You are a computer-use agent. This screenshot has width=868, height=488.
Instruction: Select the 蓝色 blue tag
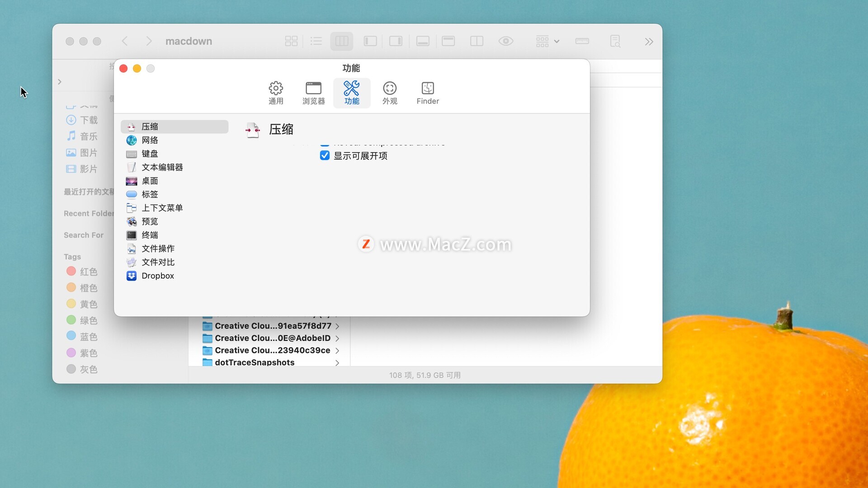[x=82, y=337]
